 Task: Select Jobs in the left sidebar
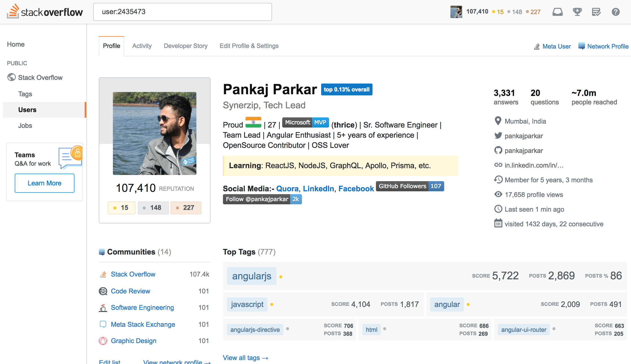pos(25,126)
